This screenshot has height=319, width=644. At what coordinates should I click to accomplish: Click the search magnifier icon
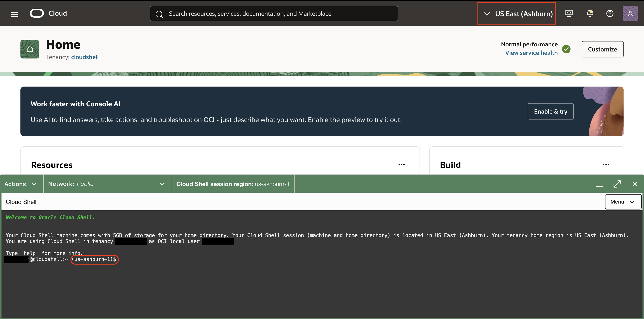[x=159, y=14]
